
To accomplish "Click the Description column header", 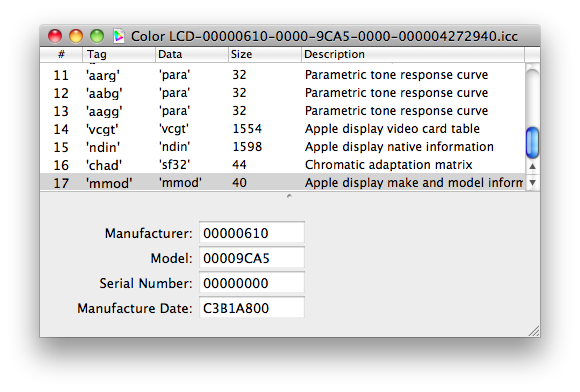I will [413, 54].
